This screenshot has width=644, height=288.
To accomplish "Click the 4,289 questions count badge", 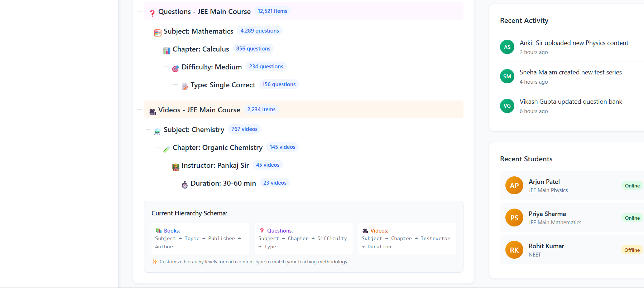I will point(260,31).
